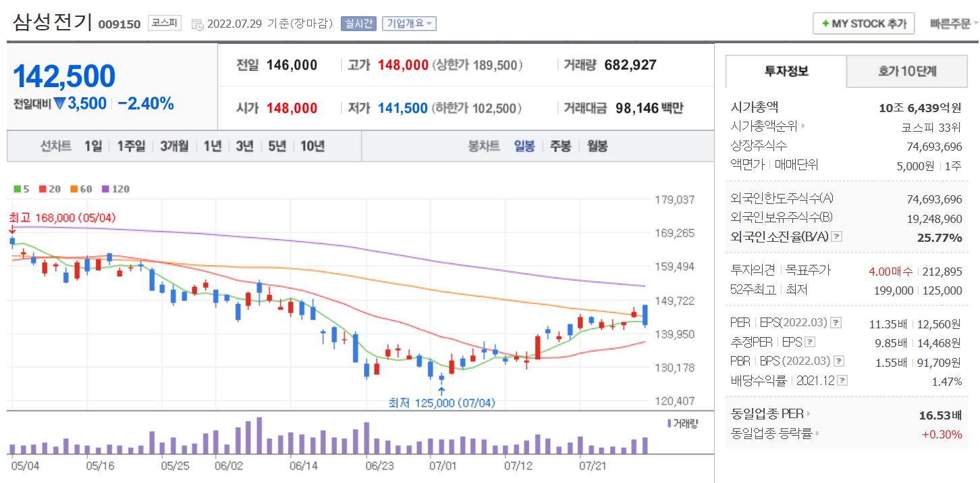Click the 저가 value 141,500

pos(403,108)
